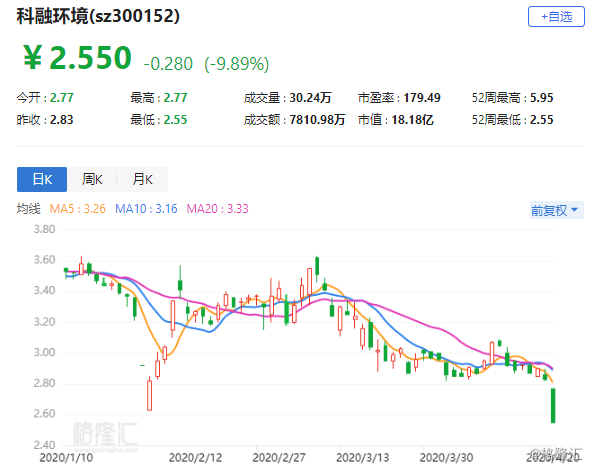This screenshot has height=468, width=590.
Task: Click the 今开 opening price 2.77
Action: [62, 98]
